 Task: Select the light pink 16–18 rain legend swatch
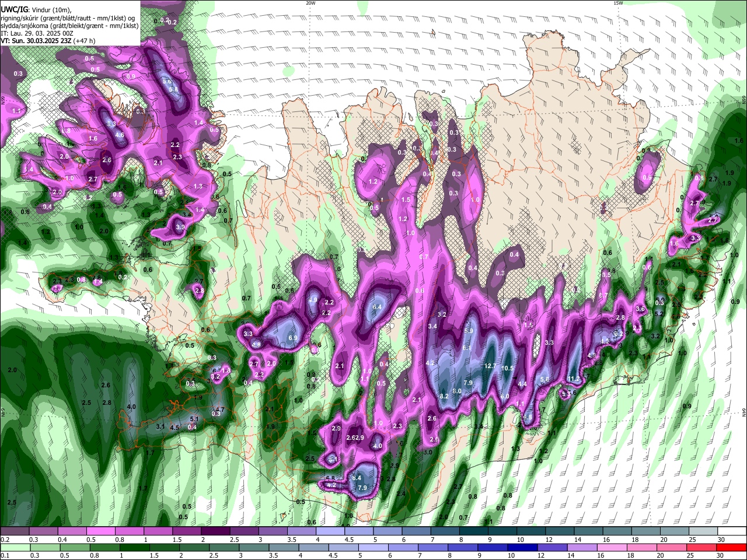612,547
